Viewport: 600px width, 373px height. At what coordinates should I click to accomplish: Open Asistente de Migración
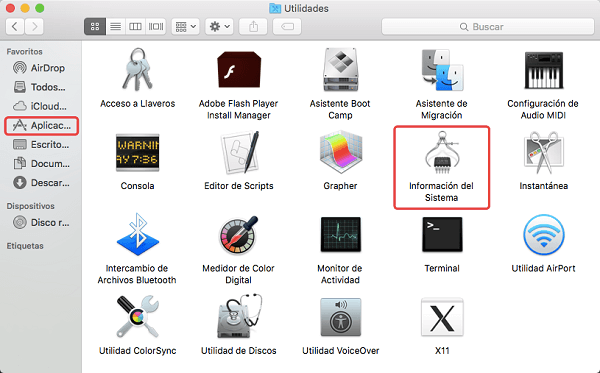[442, 70]
